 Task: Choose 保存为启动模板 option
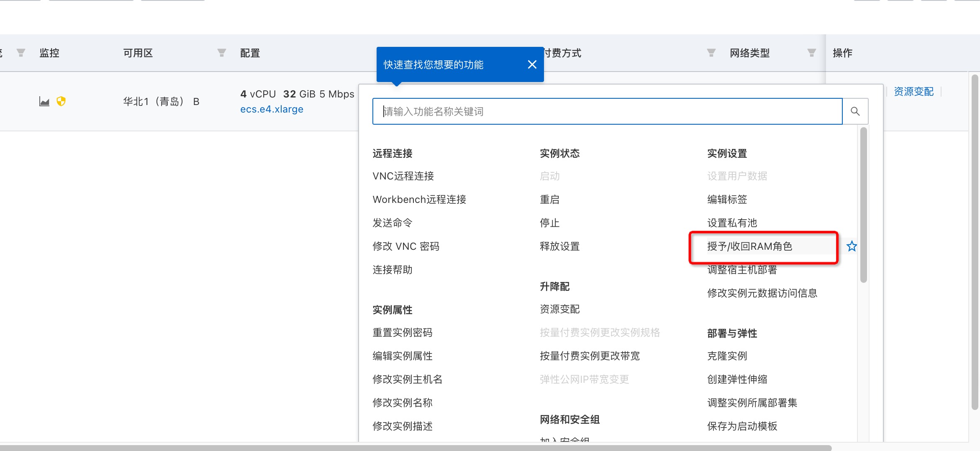[x=742, y=426]
